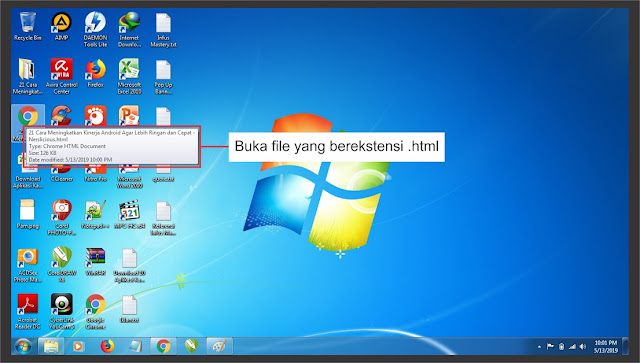Open Windows Explorer from the taskbar
This screenshot has width=640, height=363.
[x=51, y=347]
